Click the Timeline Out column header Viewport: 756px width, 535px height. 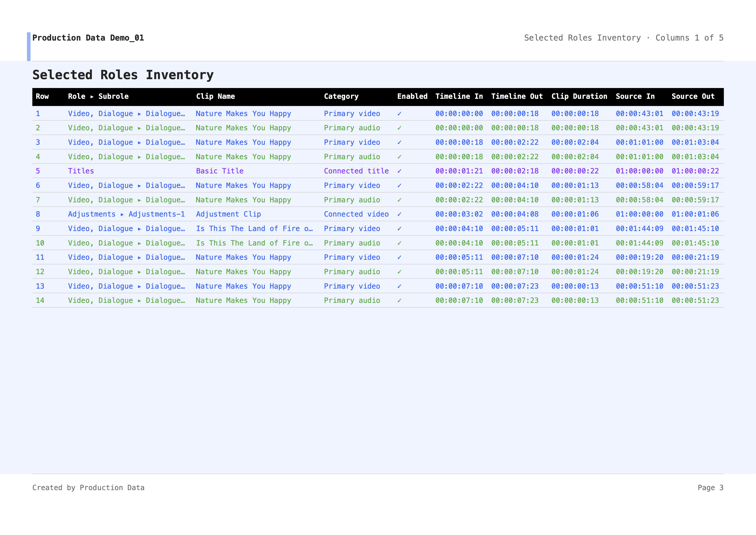(517, 96)
